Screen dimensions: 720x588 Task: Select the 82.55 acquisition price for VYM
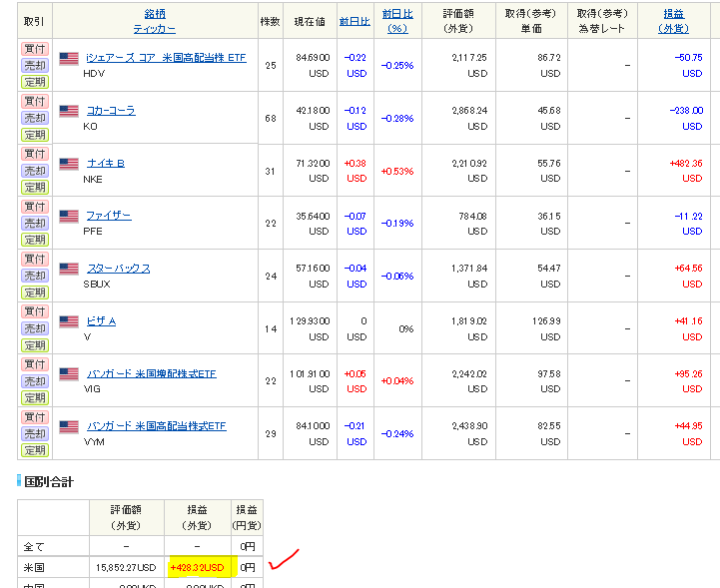click(548, 426)
